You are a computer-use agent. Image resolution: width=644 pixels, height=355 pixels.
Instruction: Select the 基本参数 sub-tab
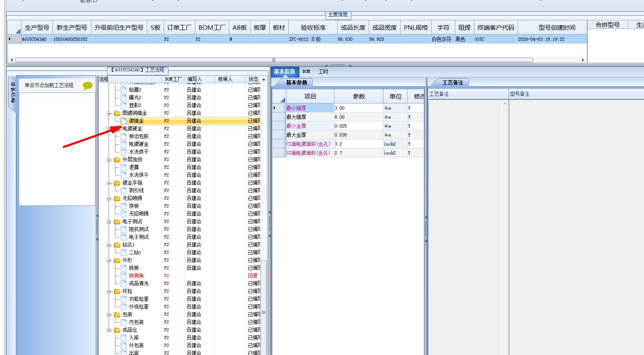[297, 82]
